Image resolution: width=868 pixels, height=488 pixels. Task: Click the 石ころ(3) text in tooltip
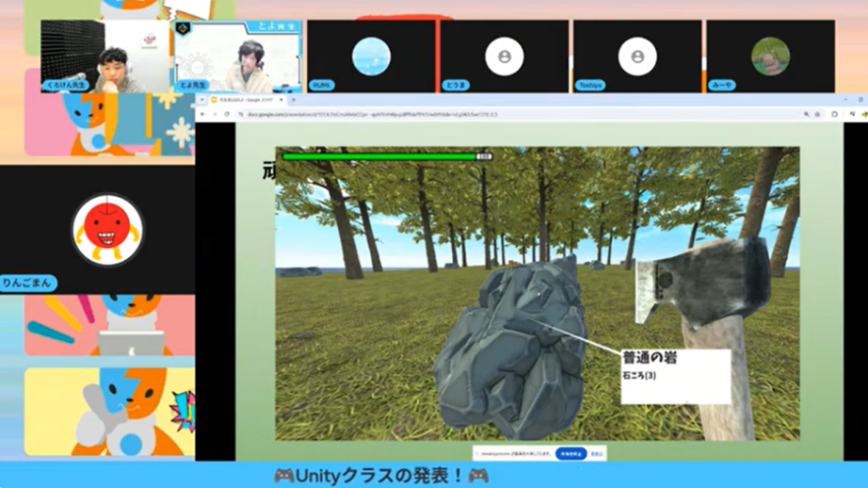(639, 376)
